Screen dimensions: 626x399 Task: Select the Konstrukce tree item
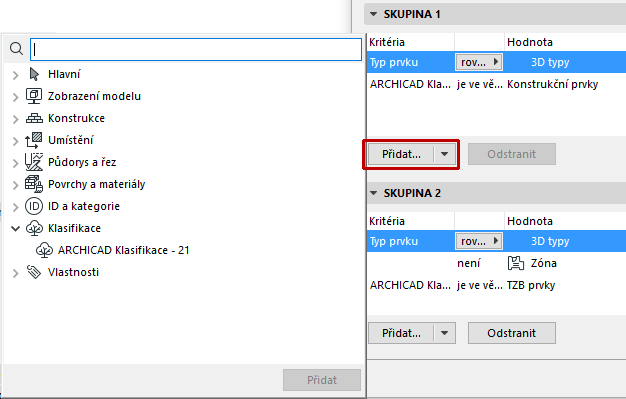[x=77, y=118]
